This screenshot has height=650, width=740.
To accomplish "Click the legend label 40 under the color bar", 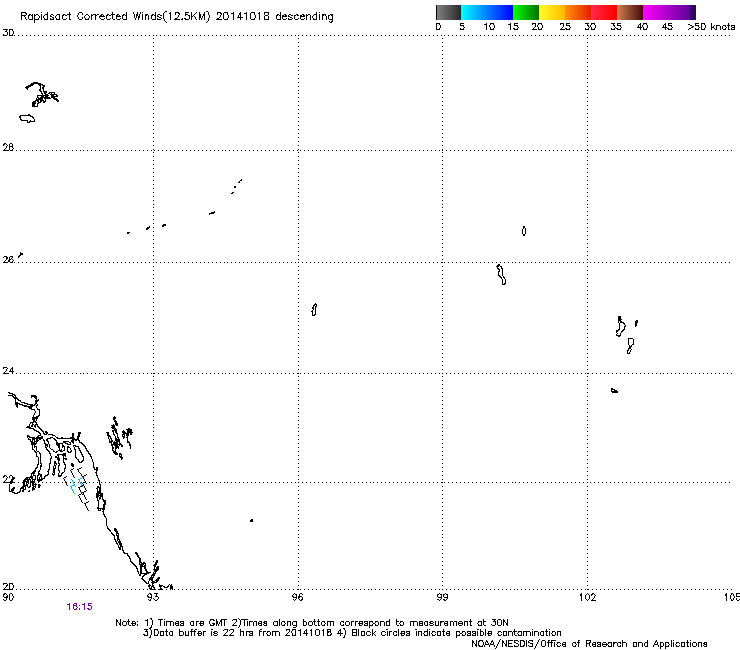I will pos(642,27).
